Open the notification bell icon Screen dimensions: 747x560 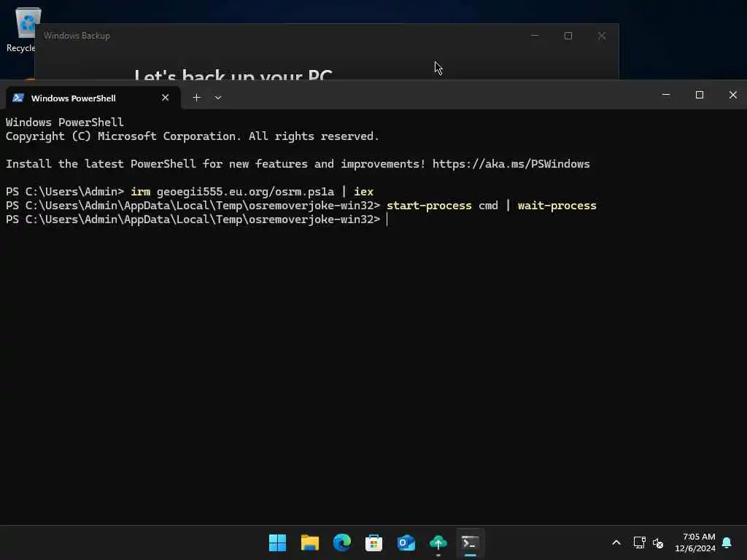[727, 542]
